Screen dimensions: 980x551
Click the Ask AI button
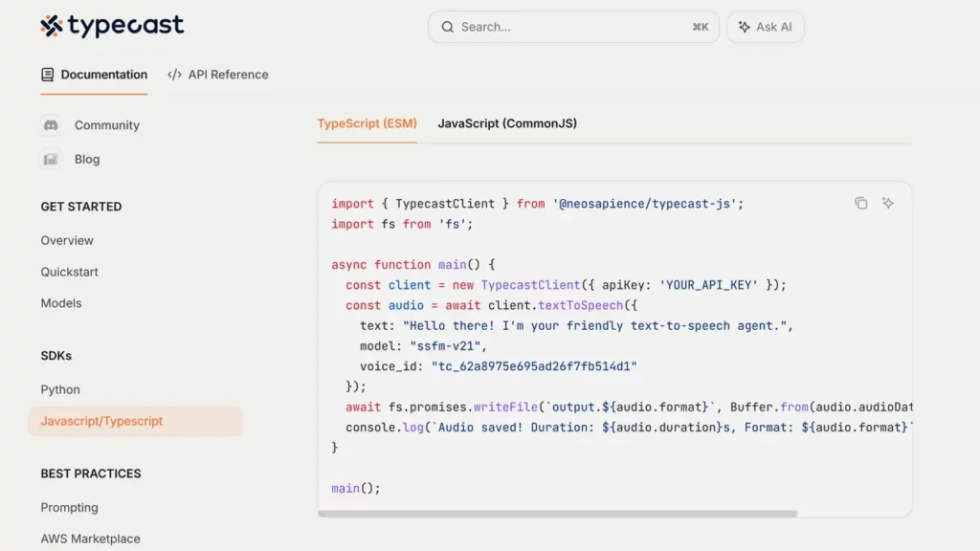pyautogui.click(x=765, y=27)
